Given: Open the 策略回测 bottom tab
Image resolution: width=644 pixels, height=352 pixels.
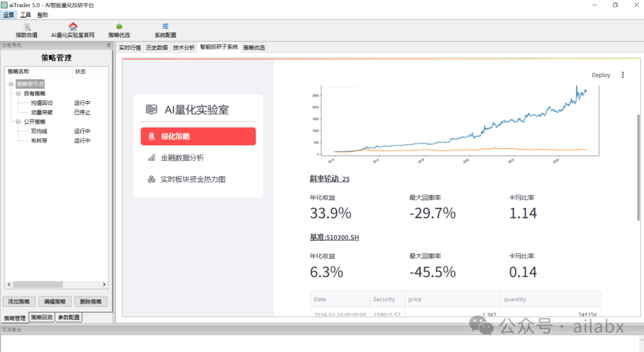Looking at the screenshot, I should coord(42,317).
